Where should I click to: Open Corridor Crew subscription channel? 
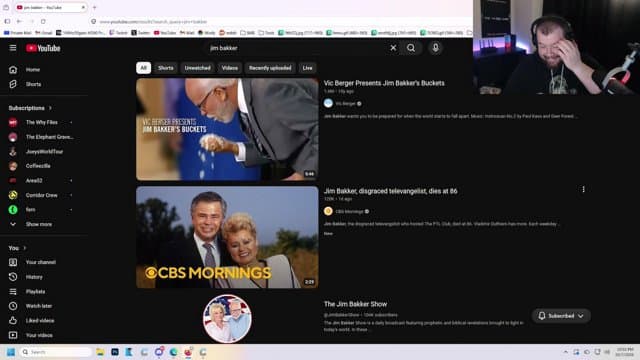[x=41, y=195]
